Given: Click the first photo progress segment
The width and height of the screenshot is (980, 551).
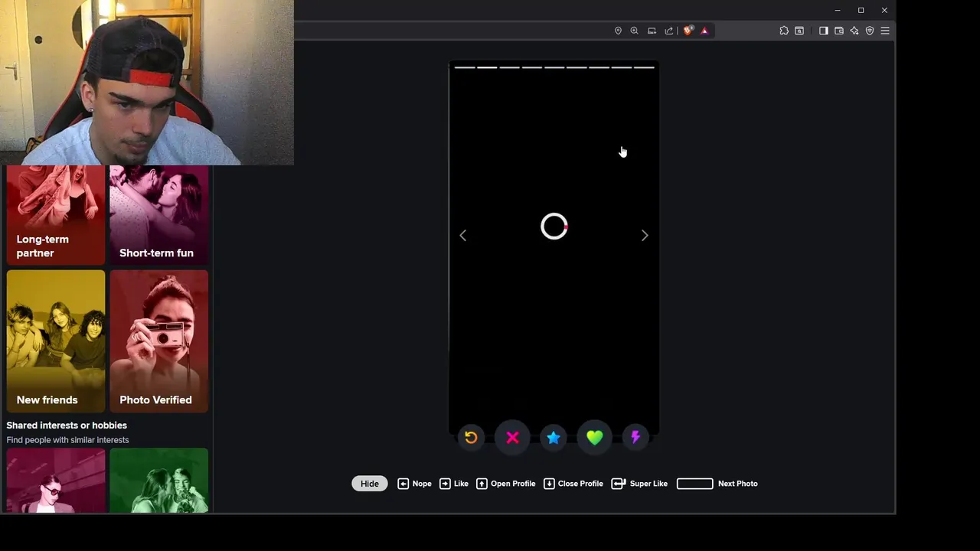Looking at the screenshot, I should (x=465, y=67).
